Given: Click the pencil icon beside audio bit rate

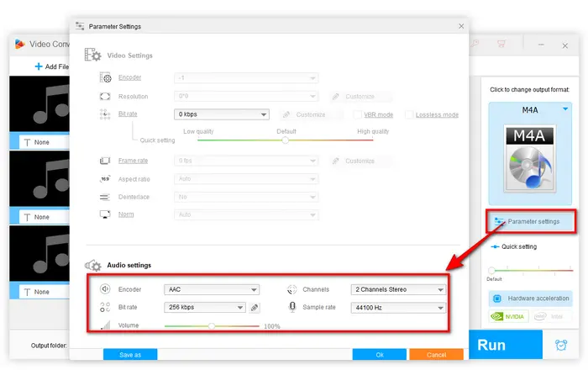Looking at the screenshot, I should (x=255, y=308).
